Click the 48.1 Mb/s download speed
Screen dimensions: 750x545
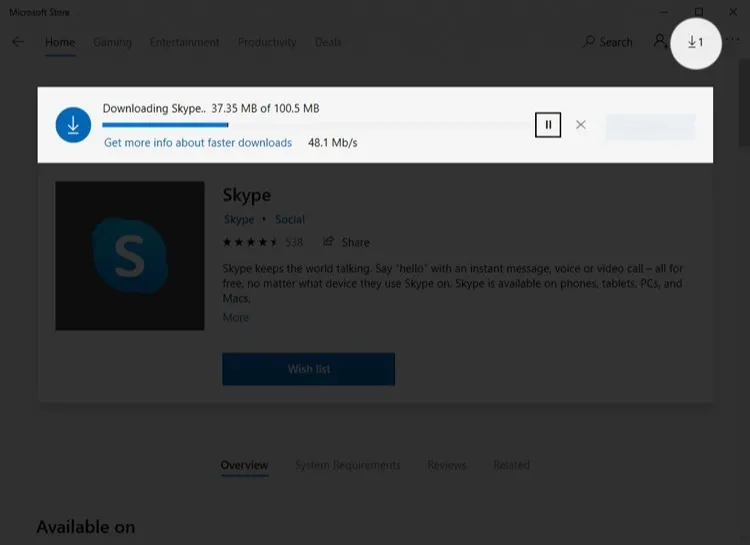coord(332,143)
